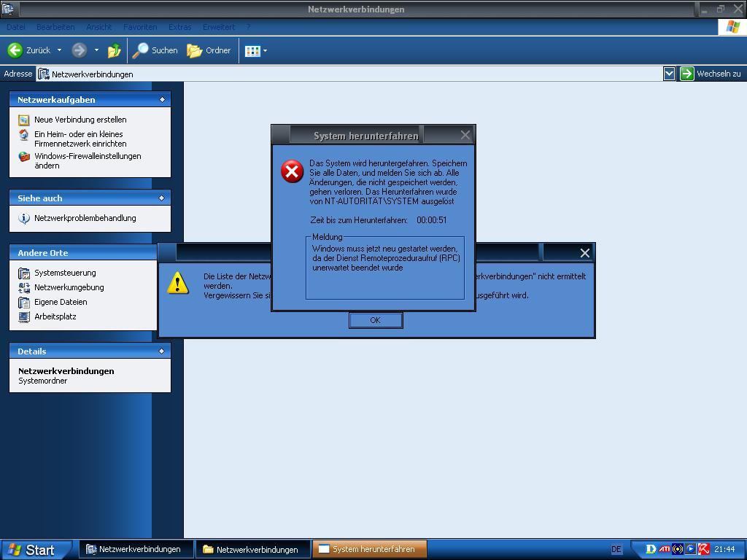Click the Eigene Dateien icon
This screenshot has width=747, height=560.
tap(24, 303)
